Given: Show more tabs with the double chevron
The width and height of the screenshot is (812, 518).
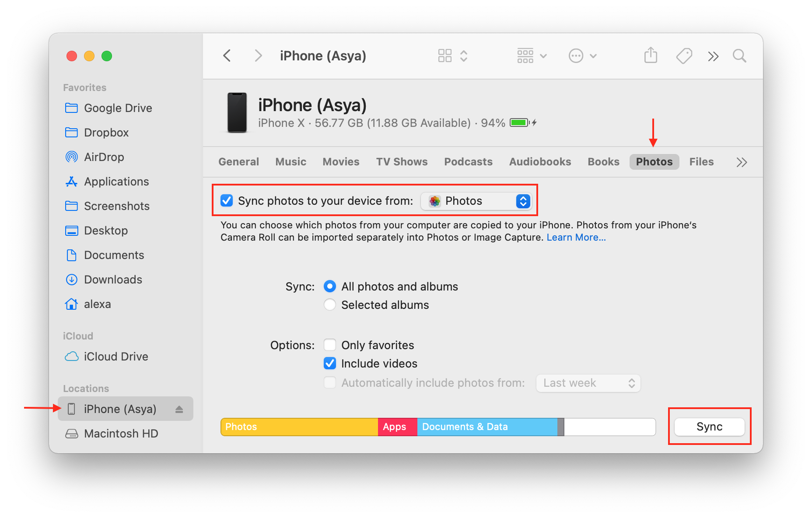Looking at the screenshot, I should [742, 162].
